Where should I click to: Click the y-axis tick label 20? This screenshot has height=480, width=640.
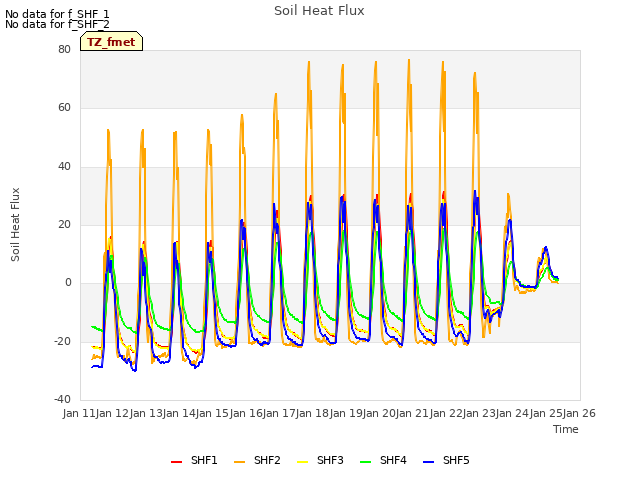(64, 224)
